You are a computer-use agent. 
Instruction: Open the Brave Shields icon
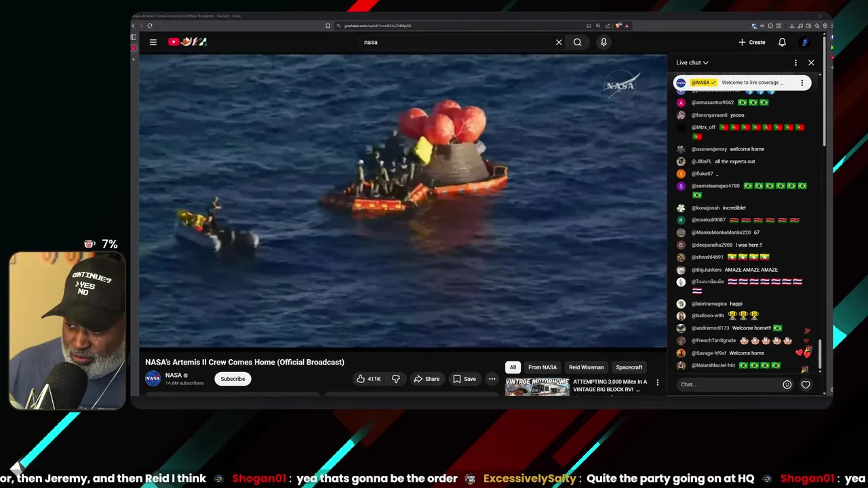[618, 26]
